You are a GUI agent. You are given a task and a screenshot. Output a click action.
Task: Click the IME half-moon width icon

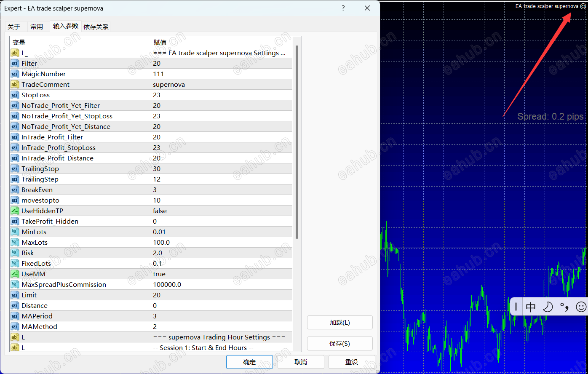(548, 307)
